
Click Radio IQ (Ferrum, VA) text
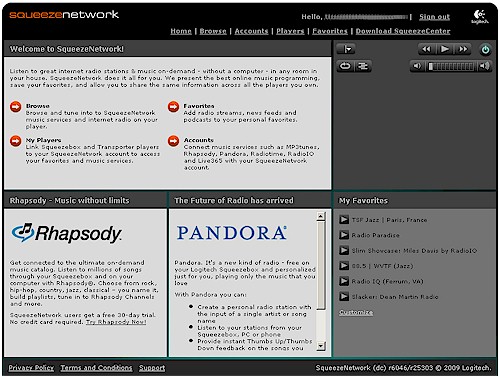point(387,281)
